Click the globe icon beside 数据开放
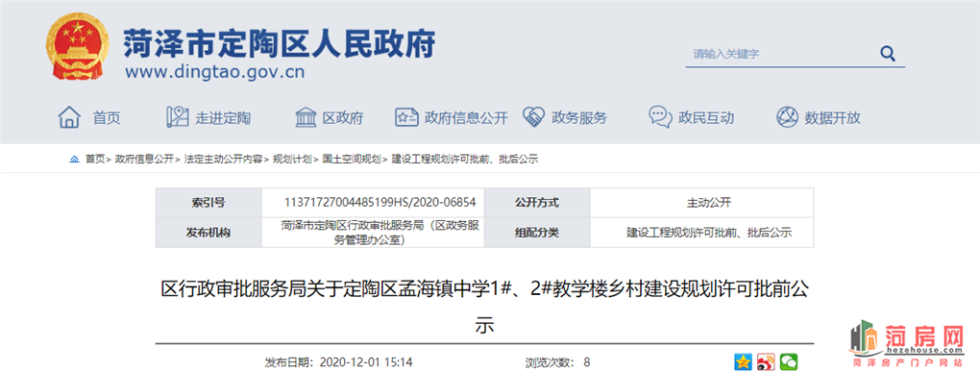 [788, 117]
